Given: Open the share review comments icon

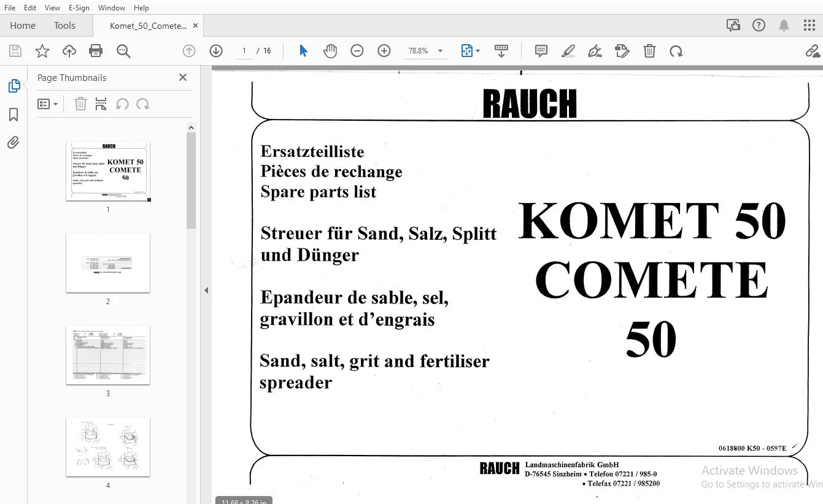Looking at the screenshot, I should click(733, 26).
